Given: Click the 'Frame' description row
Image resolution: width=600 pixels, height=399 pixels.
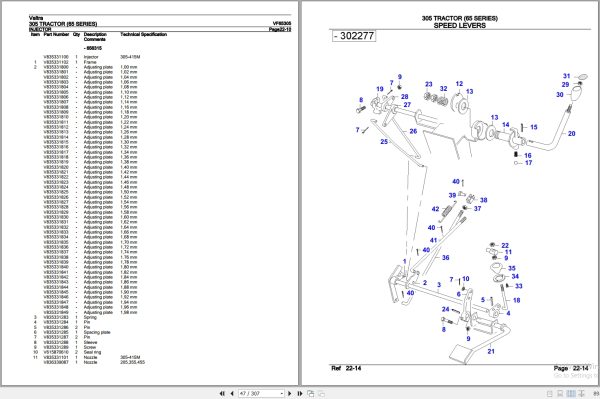Looking at the screenshot, I should coord(90,62).
